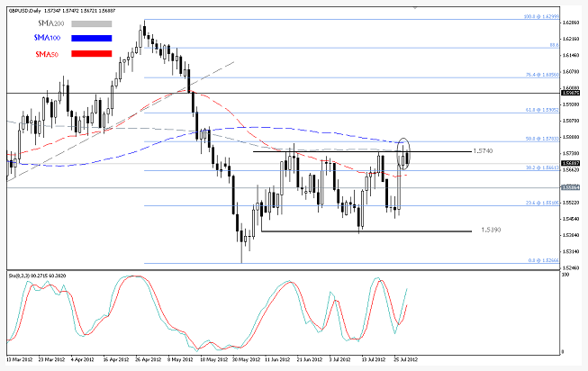The height and width of the screenshot is (371, 588).
Task: Click the 1.57300 price axis value
Action: [x=571, y=153]
